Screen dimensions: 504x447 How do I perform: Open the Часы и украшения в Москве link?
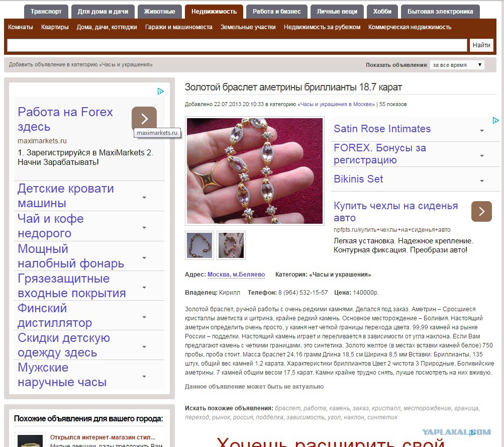point(337,104)
